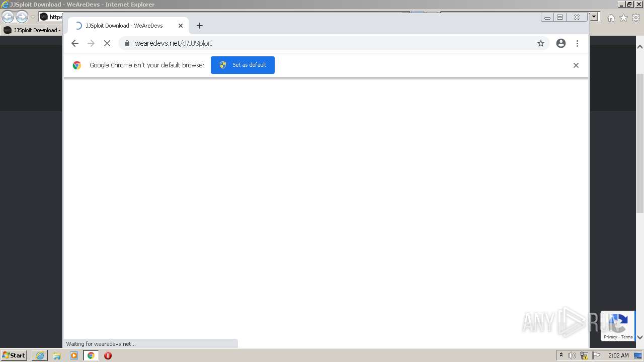Viewport: 644px width, 362px height.
Task: Open the Action Center flag icon
Action: pos(596,355)
